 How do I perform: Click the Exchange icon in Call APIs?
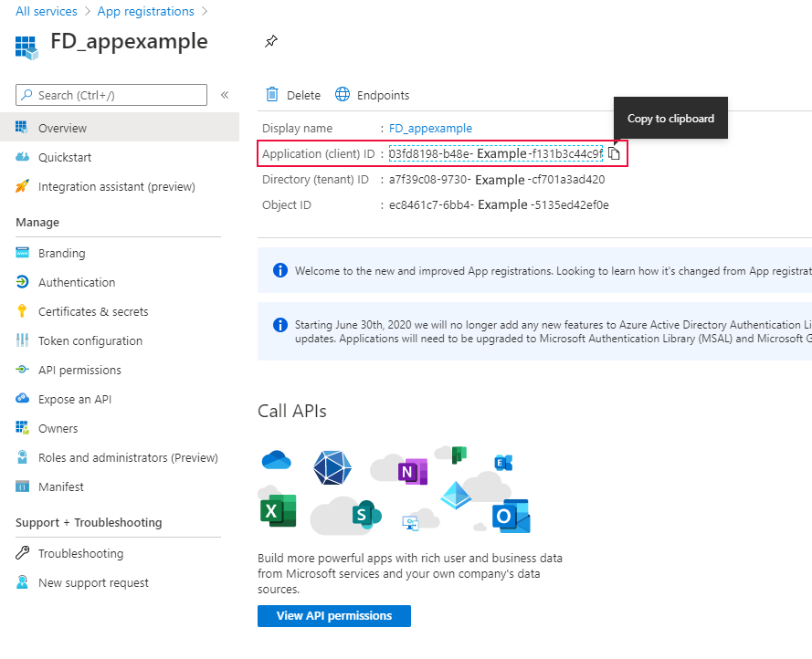(503, 462)
